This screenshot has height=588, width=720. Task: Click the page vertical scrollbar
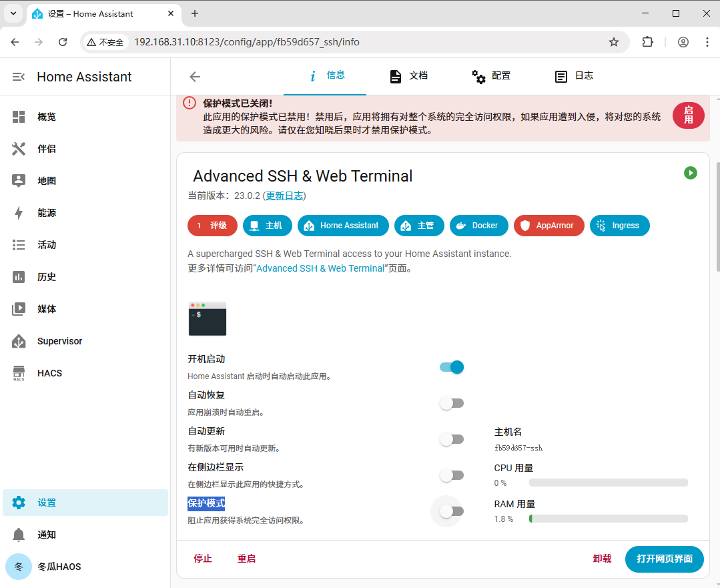pos(718,216)
